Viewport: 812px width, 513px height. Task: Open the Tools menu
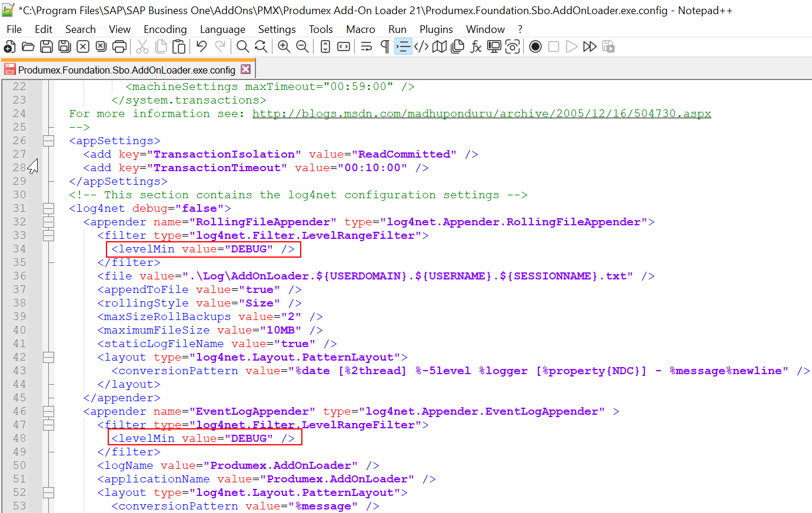[321, 29]
